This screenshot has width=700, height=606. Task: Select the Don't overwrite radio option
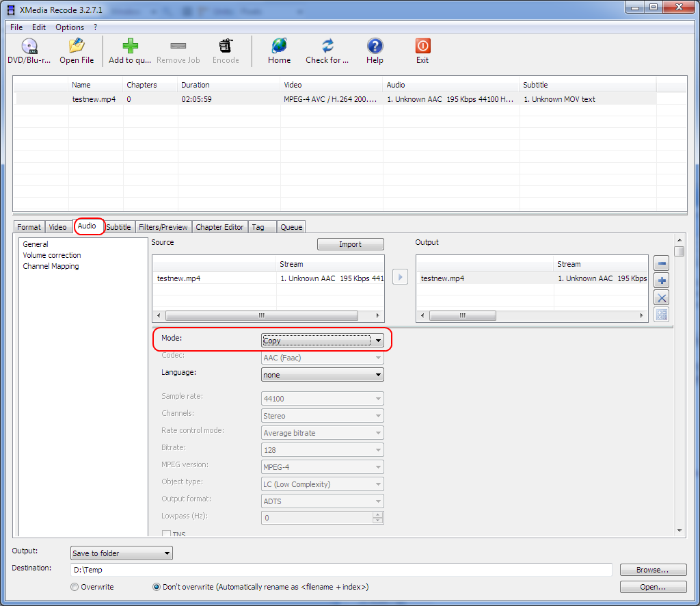coord(157,587)
